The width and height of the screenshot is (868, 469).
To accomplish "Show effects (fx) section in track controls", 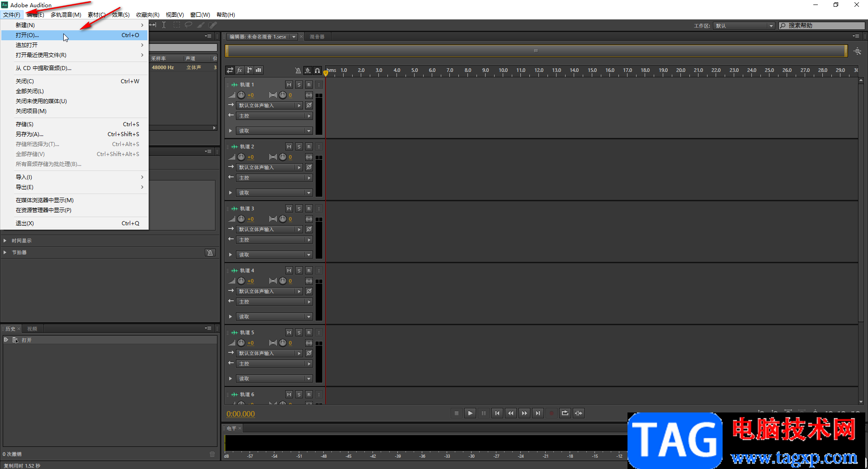I will click(240, 70).
